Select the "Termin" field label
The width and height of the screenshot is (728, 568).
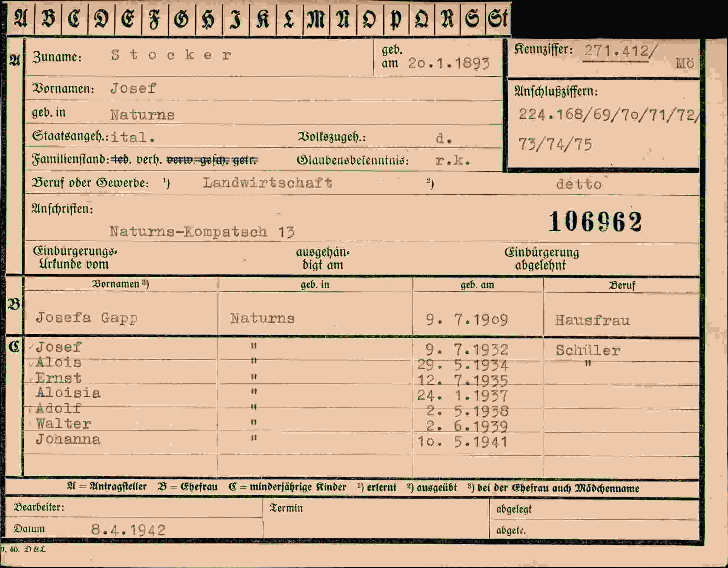286,508
